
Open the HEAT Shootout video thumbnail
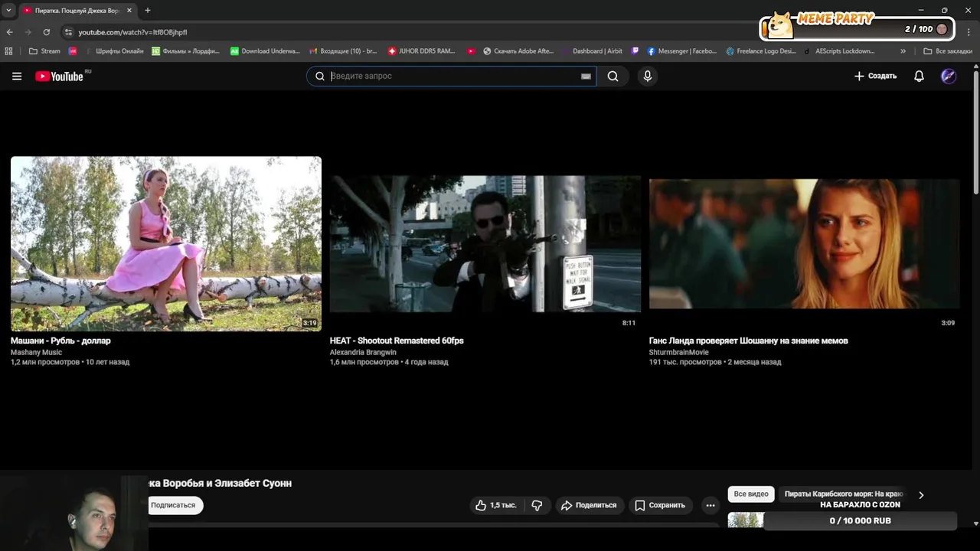[485, 243]
